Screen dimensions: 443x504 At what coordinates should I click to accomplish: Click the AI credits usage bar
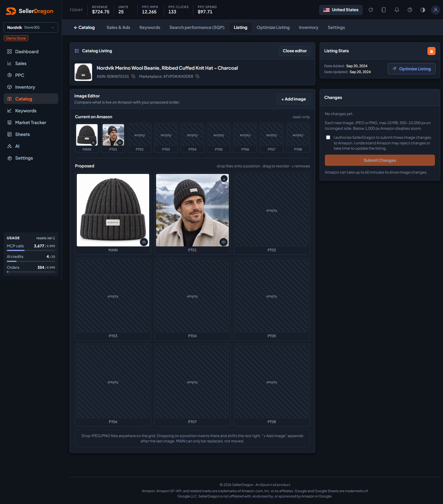point(31,261)
